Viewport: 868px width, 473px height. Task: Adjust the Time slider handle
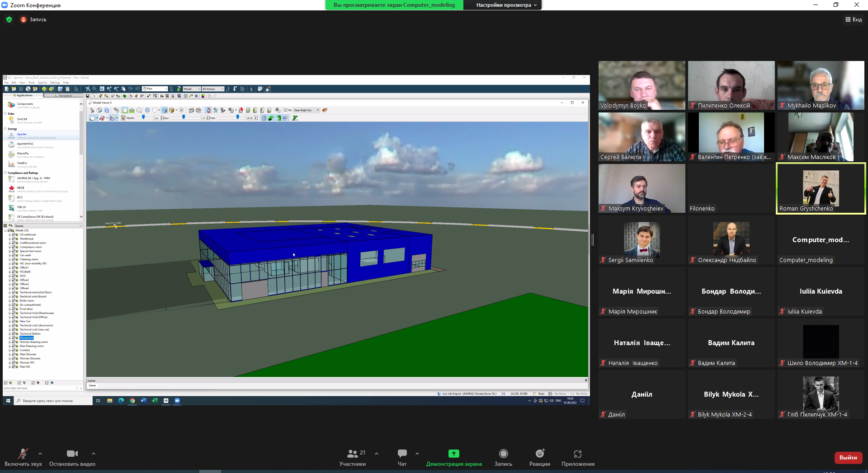click(x=238, y=117)
